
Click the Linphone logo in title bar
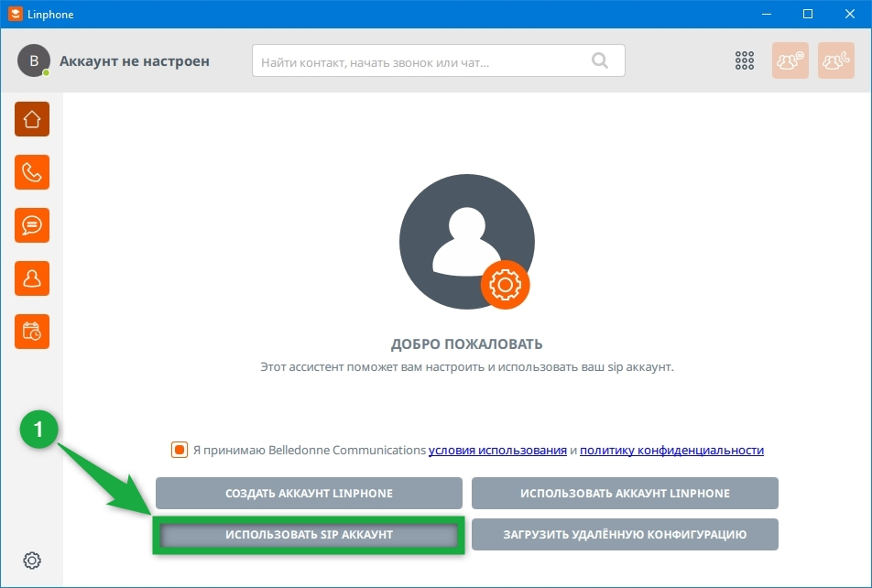pos(15,14)
